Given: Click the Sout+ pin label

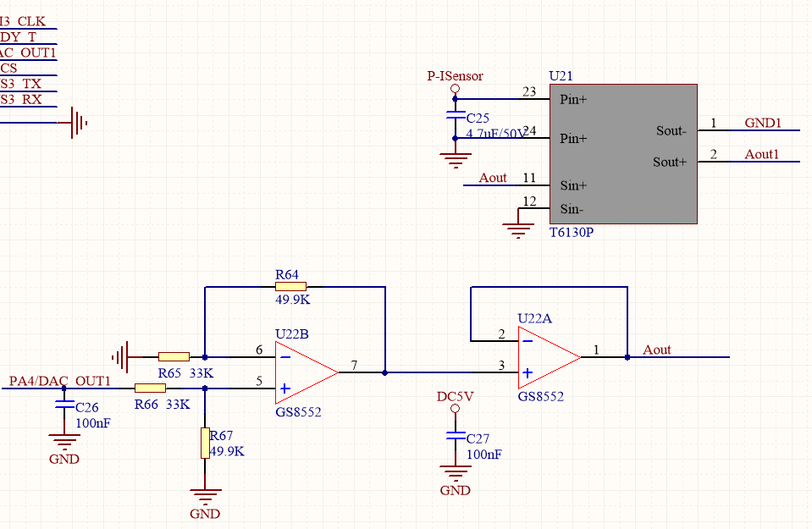Looking at the screenshot, I should (670, 162).
